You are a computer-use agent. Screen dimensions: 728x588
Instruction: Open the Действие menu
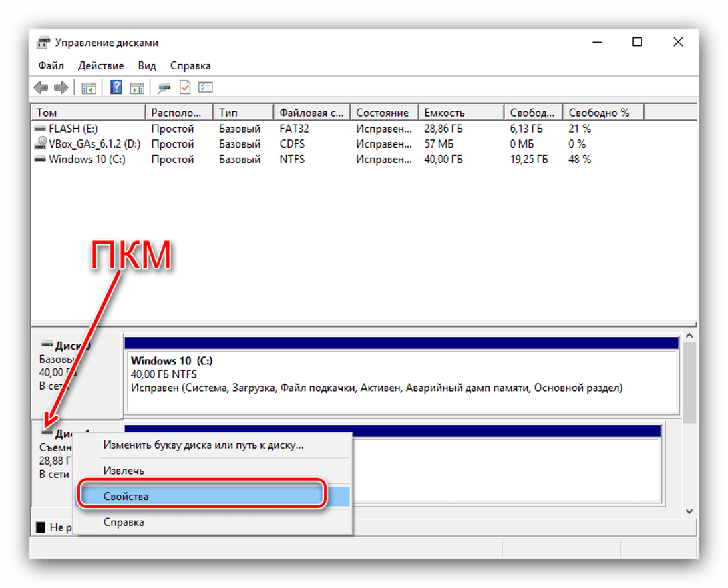[101, 65]
